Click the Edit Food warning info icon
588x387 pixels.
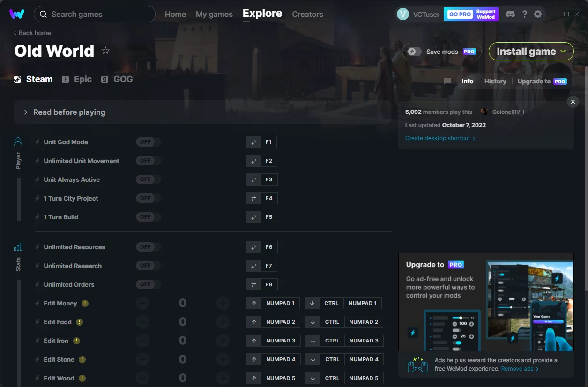80,322
